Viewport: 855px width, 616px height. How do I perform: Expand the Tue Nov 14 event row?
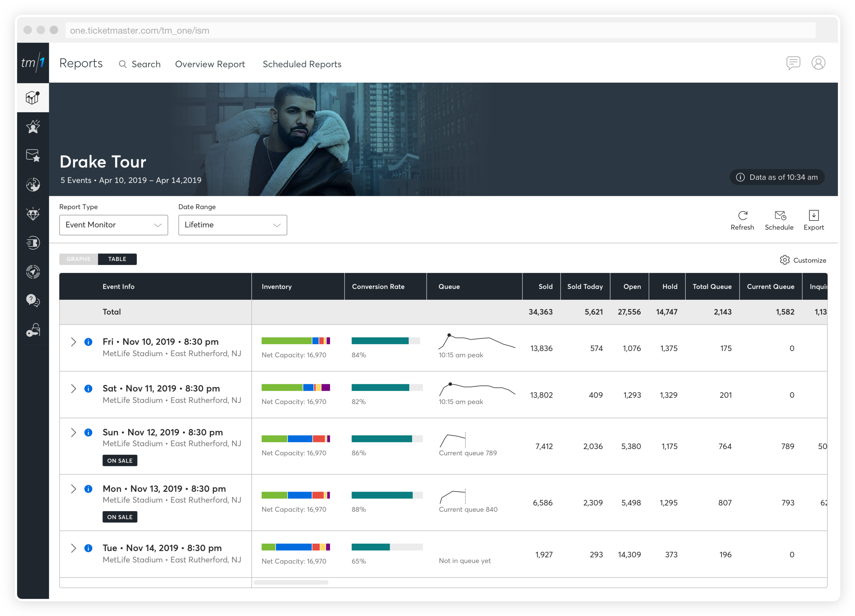[74, 548]
